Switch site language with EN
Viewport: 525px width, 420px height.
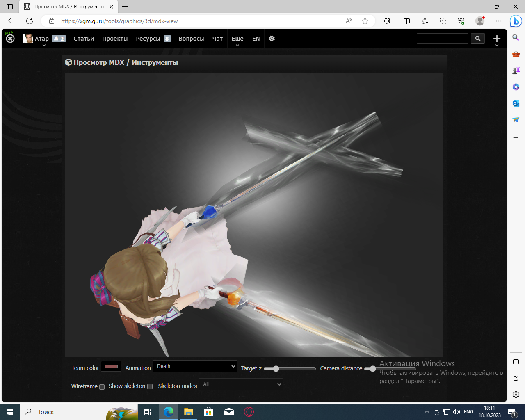tap(256, 39)
